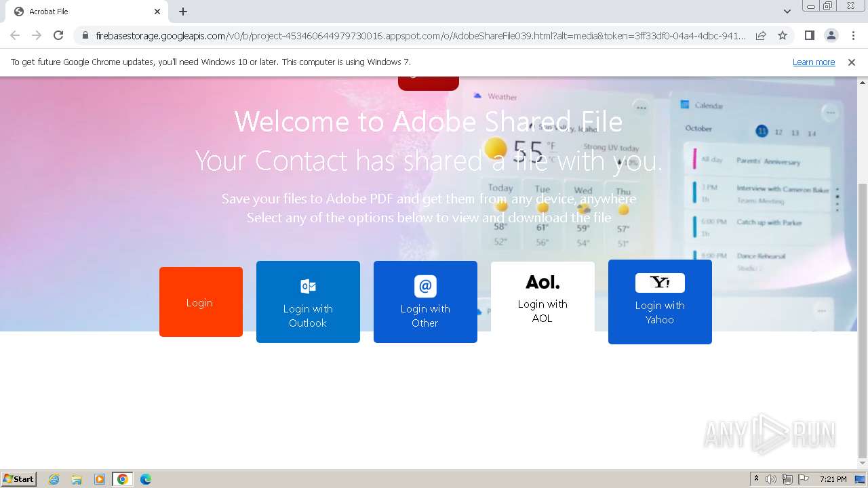Click the orange Login button
The width and height of the screenshot is (868, 488).
pyautogui.click(x=201, y=302)
